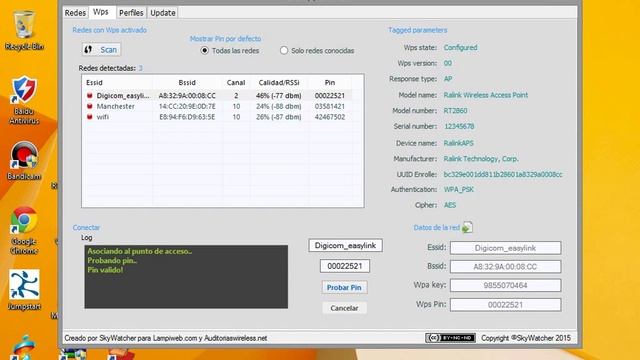Click the Bssid field in Datos de la red

pos(505,267)
